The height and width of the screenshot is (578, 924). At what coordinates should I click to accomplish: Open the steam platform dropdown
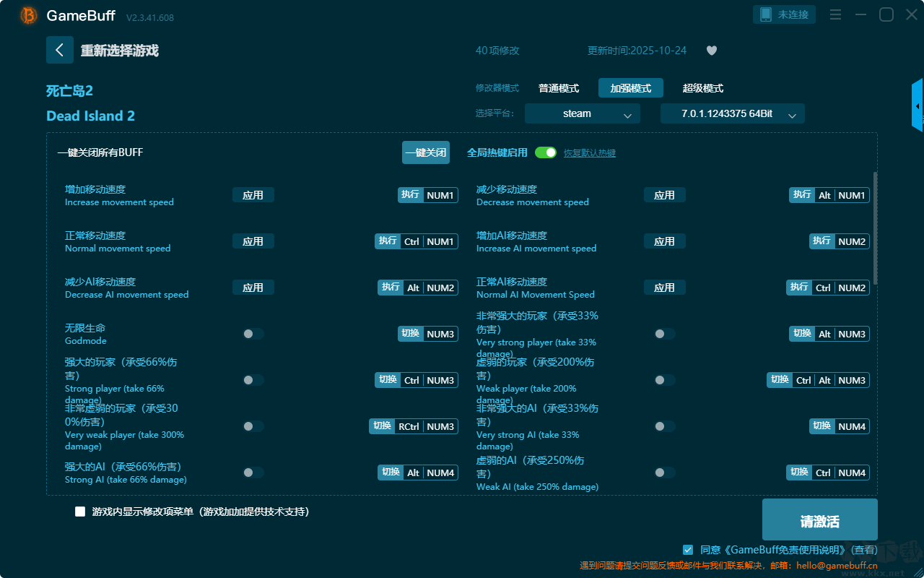click(x=583, y=113)
